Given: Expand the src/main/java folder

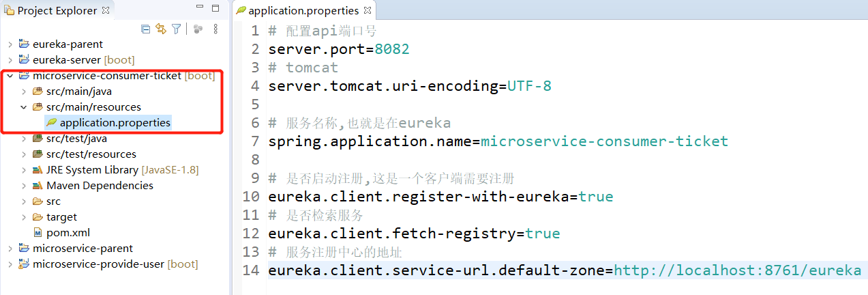Looking at the screenshot, I should pos(24,92).
